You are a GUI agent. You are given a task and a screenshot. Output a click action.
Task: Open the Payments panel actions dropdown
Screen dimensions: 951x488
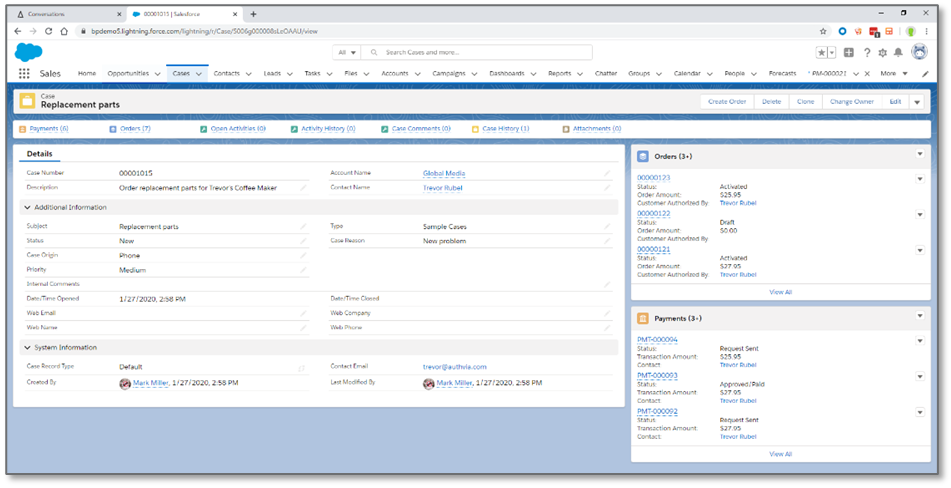(x=919, y=316)
